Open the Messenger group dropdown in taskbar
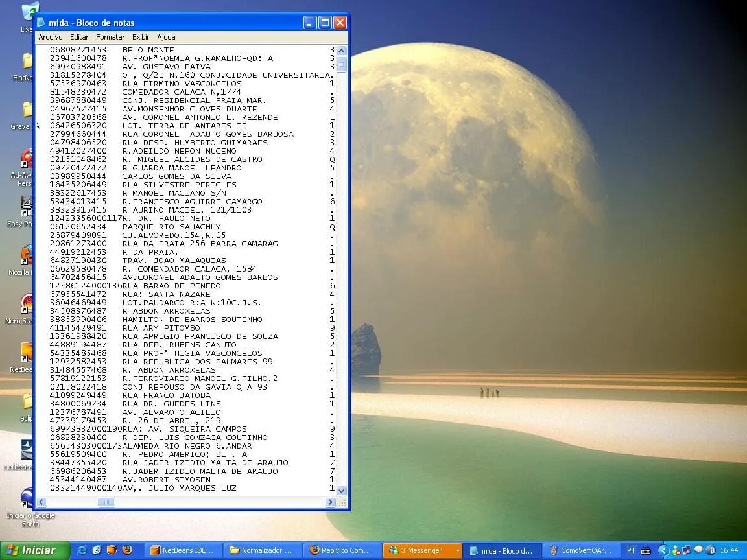Image resolution: width=747 pixels, height=560 pixels. click(458, 550)
